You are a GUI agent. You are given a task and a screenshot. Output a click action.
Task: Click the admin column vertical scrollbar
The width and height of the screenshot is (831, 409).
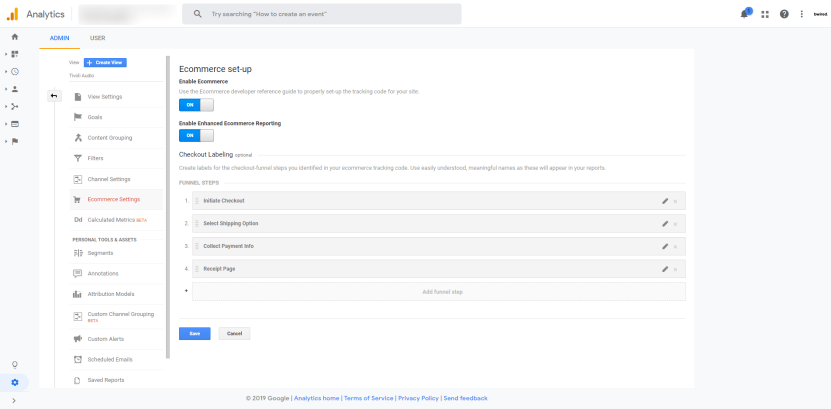click(168, 207)
